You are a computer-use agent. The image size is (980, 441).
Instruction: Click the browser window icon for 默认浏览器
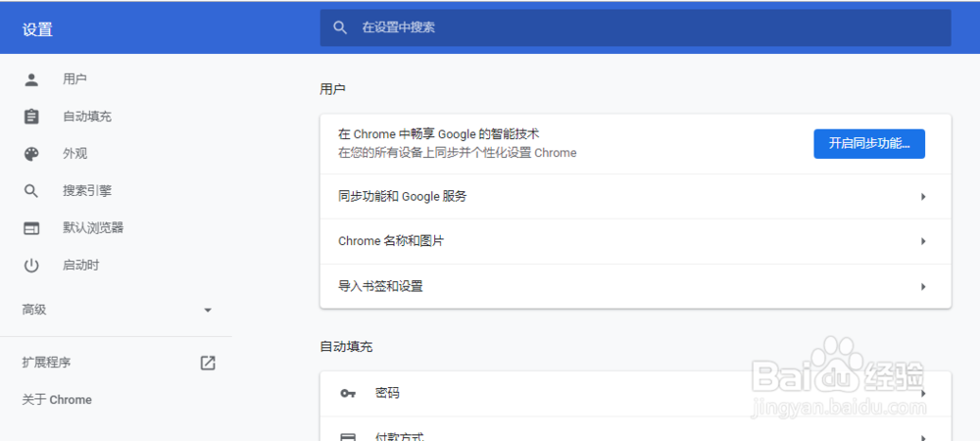click(x=31, y=228)
